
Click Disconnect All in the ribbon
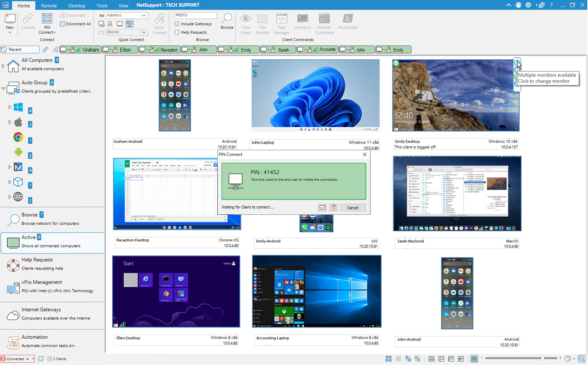click(x=75, y=24)
